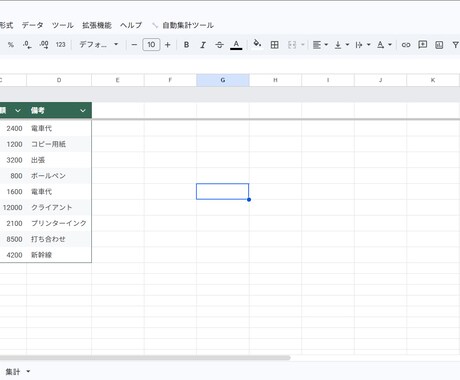Insert a chart
This screenshot has width=460, height=380.
point(439,45)
